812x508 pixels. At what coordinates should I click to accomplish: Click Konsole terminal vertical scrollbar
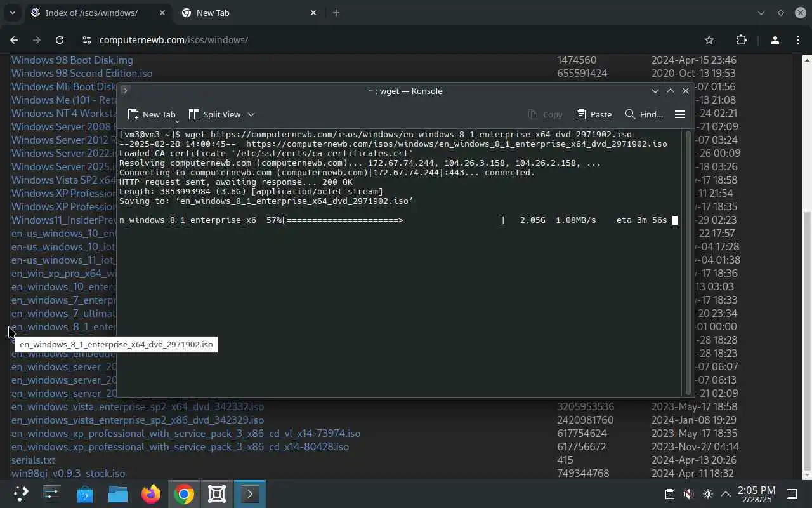pyautogui.click(x=688, y=262)
